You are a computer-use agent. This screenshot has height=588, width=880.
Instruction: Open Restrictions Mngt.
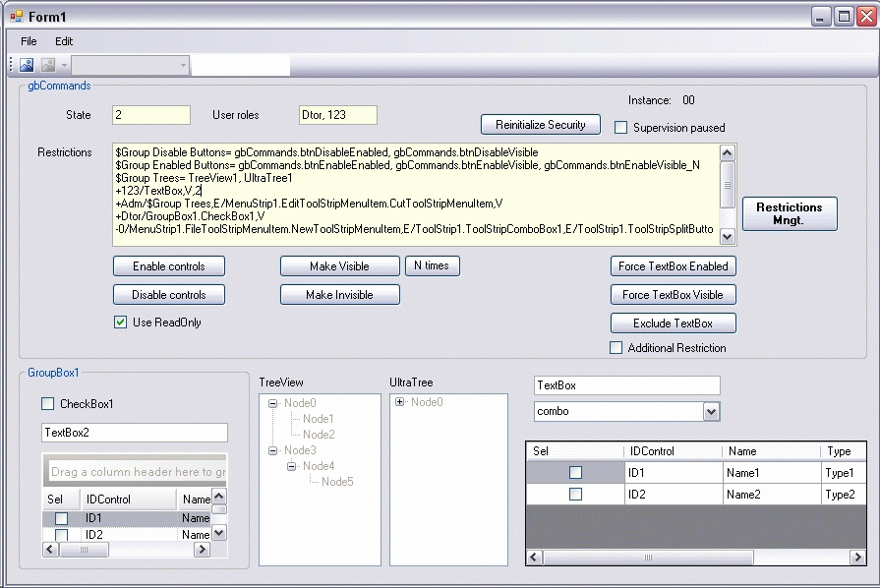(x=790, y=213)
